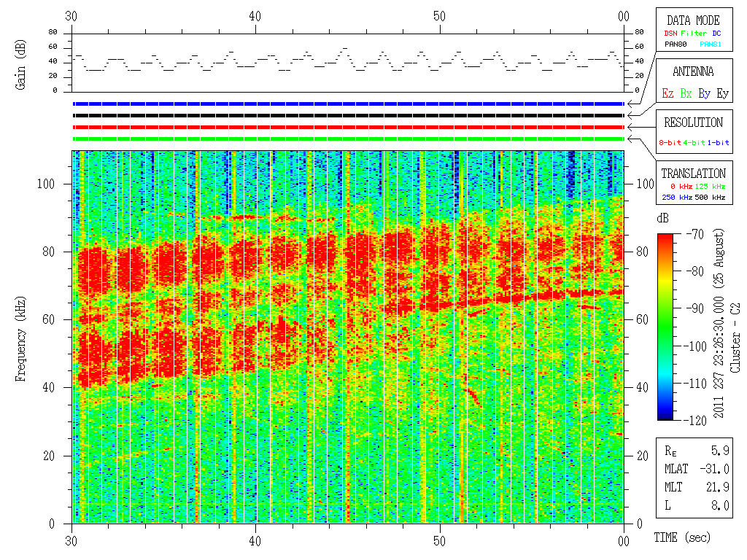Click the gain line plot panel

[349, 63]
